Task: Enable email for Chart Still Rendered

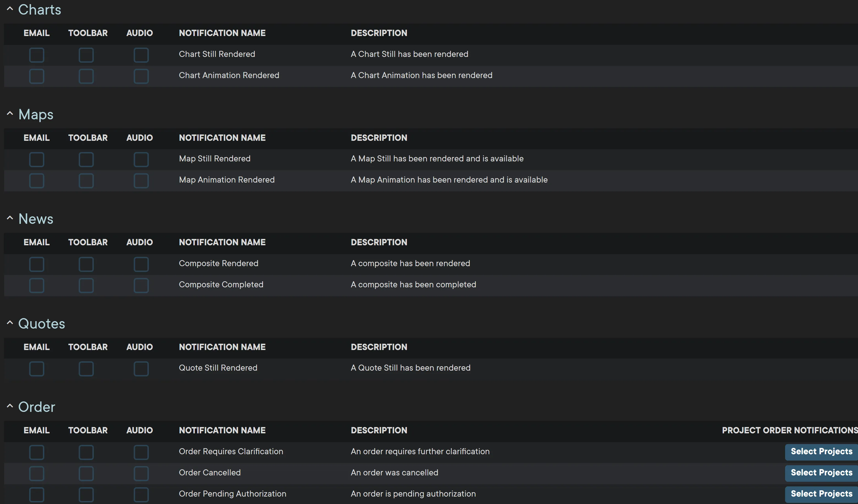Action: [37, 55]
